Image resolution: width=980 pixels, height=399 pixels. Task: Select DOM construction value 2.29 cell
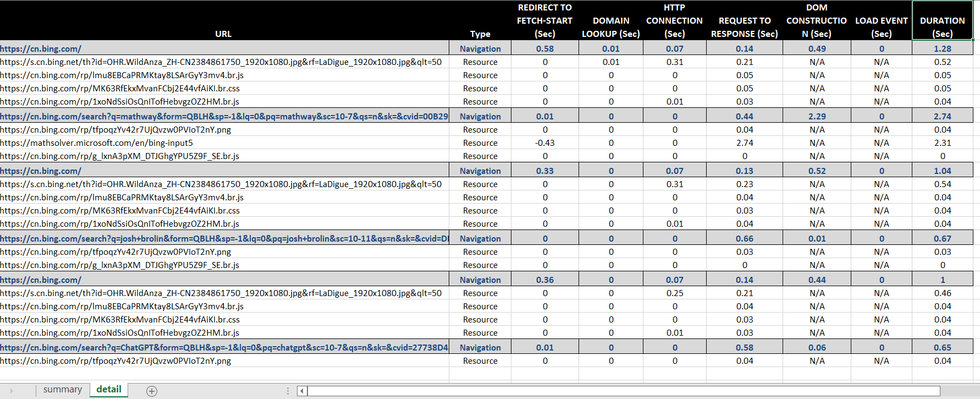[817, 117]
